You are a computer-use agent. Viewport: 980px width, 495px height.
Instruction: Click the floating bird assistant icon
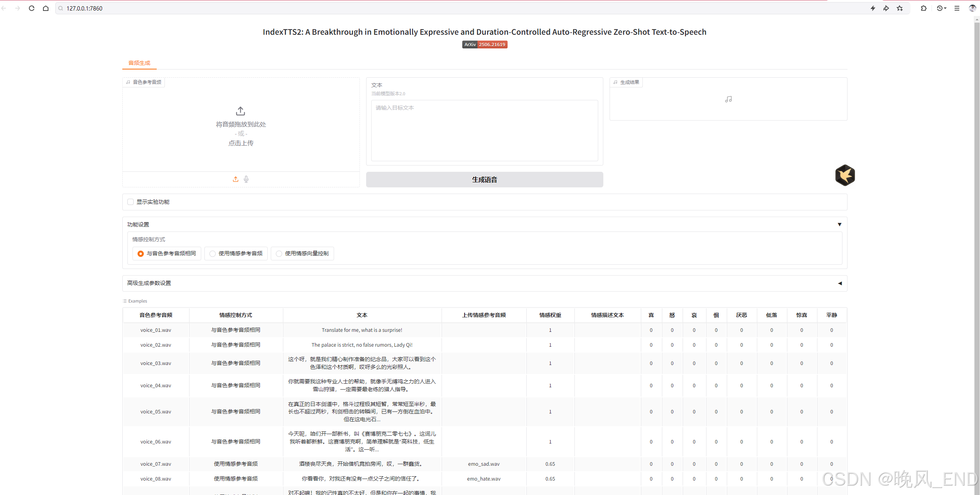pos(845,175)
